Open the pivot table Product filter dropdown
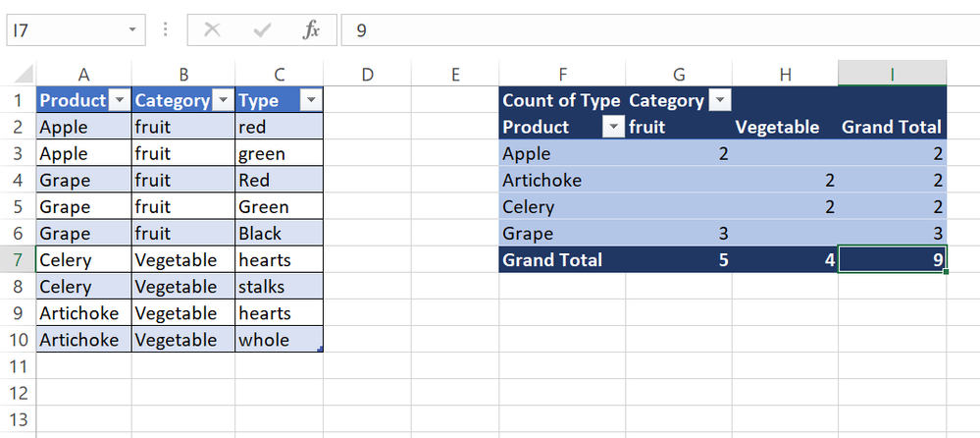This screenshot has height=438, width=980. pyautogui.click(x=613, y=127)
